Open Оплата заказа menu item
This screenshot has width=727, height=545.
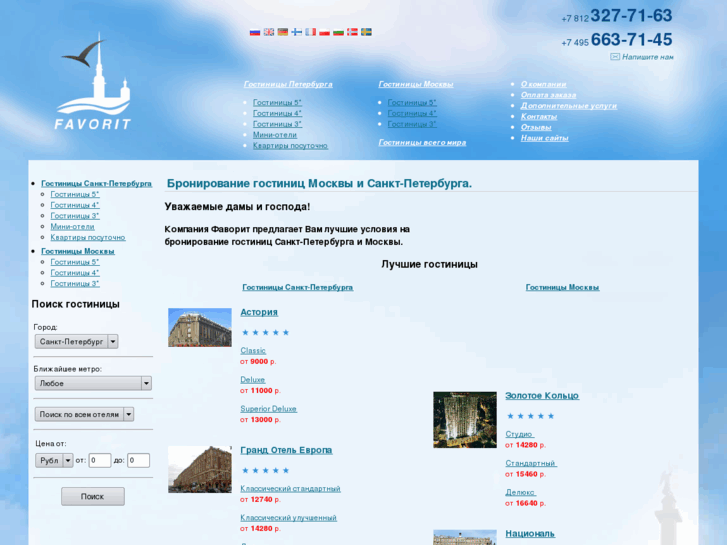coord(548,95)
